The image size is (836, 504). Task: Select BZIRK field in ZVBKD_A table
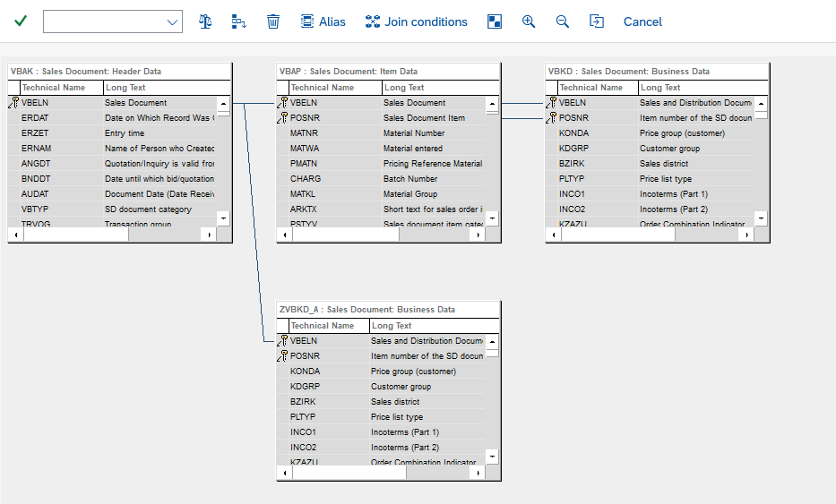[381, 402]
